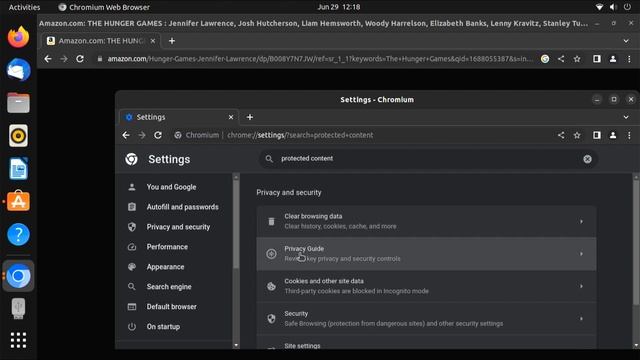
Task: Open profile icon in Amazon window
Action: (613, 59)
